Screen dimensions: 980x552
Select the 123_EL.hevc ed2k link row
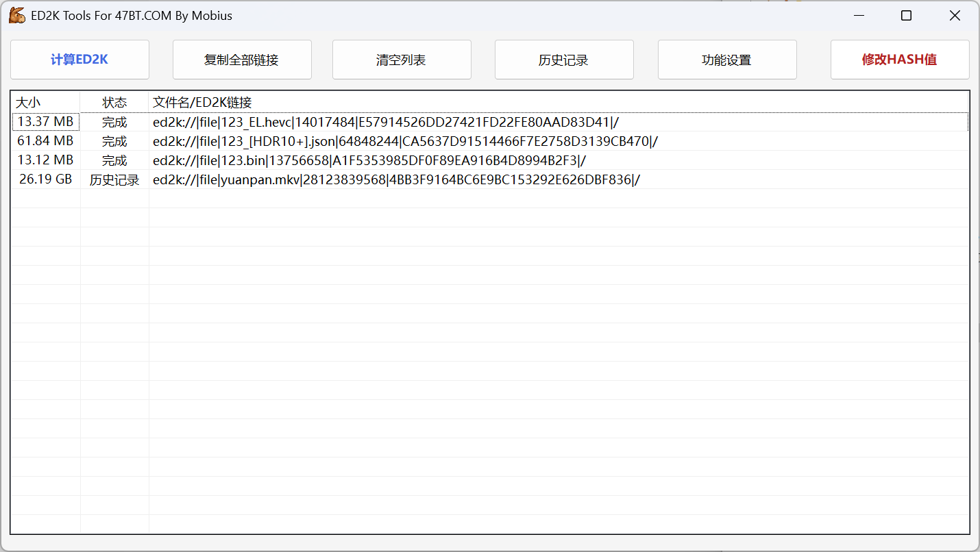[x=385, y=123]
